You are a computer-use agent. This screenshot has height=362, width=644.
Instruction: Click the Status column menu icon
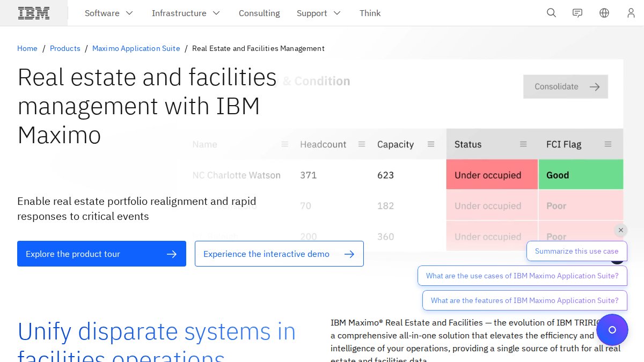pyautogui.click(x=523, y=144)
